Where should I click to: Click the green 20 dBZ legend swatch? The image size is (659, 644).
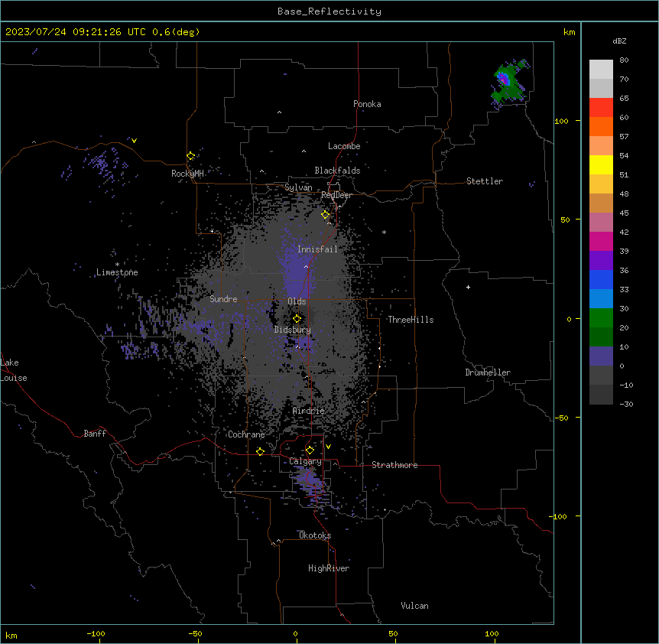pos(601,318)
